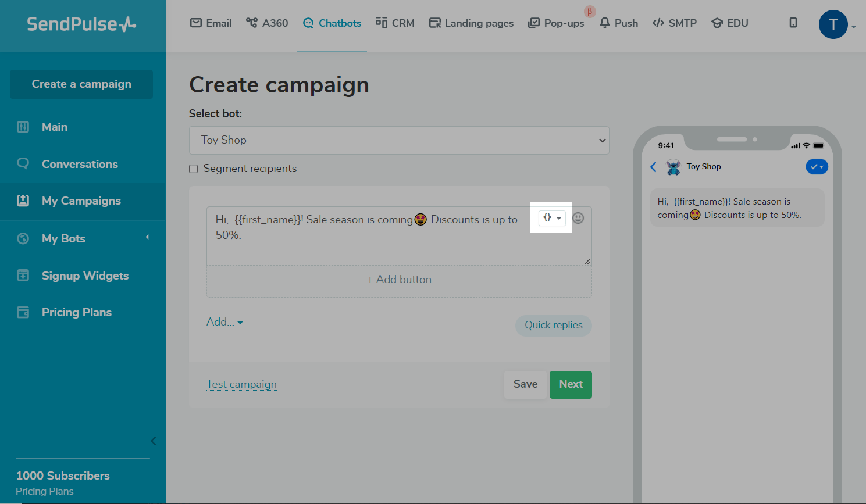Go to the Email tab
This screenshot has height=504, width=866.
point(211,23)
